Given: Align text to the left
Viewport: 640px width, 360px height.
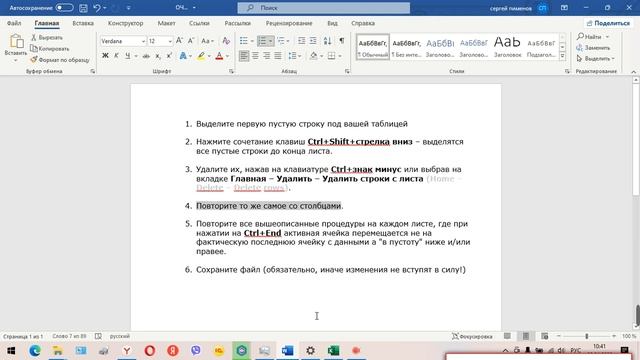Looking at the screenshot, I should (244, 56).
